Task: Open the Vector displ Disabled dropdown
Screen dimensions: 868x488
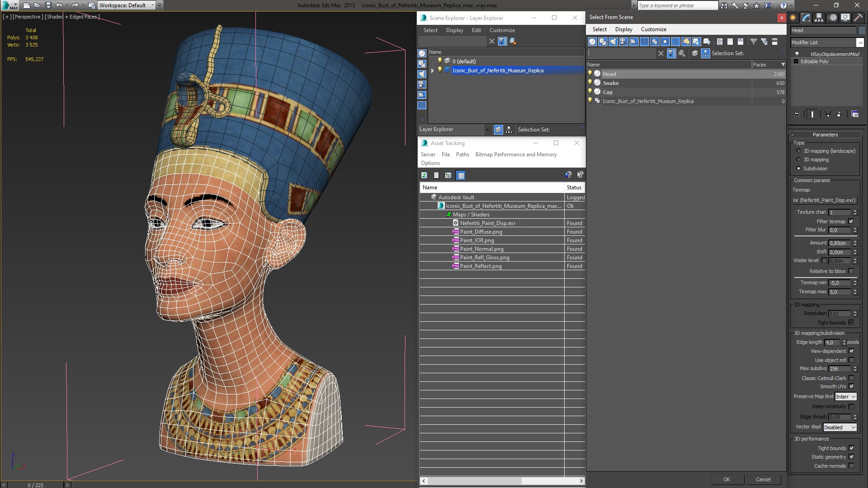Action: [x=840, y=427]
